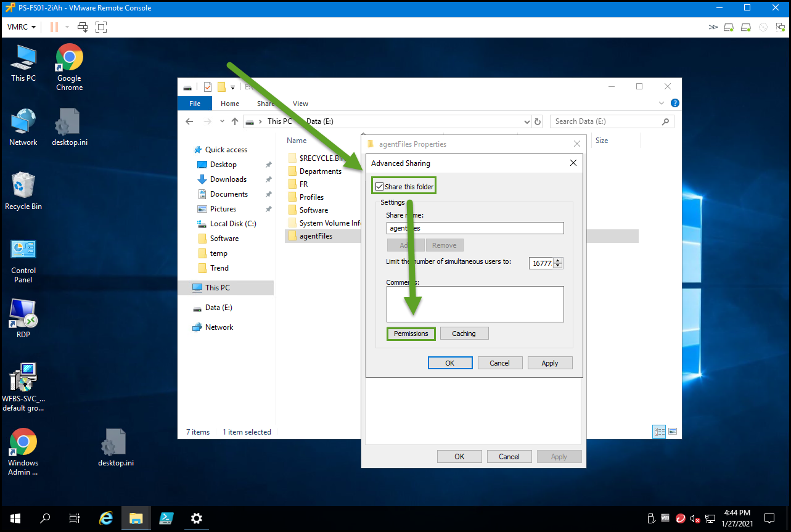Viewport: 791px width, 532px height.
Task: Click the Permissions button
Action: point(411,334)
